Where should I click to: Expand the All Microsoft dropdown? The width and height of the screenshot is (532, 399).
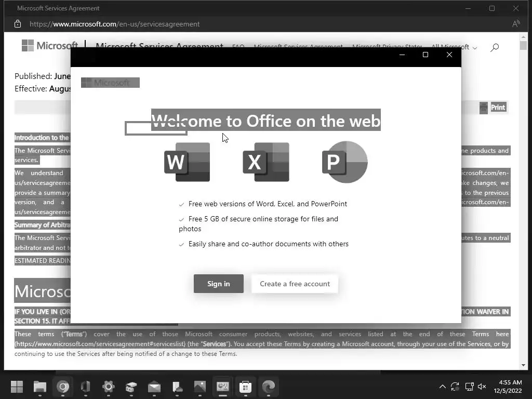[454, 47]
